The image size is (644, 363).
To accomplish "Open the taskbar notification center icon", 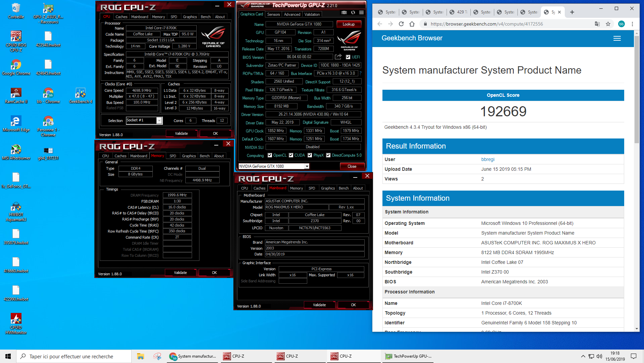I will coord(634,356).
